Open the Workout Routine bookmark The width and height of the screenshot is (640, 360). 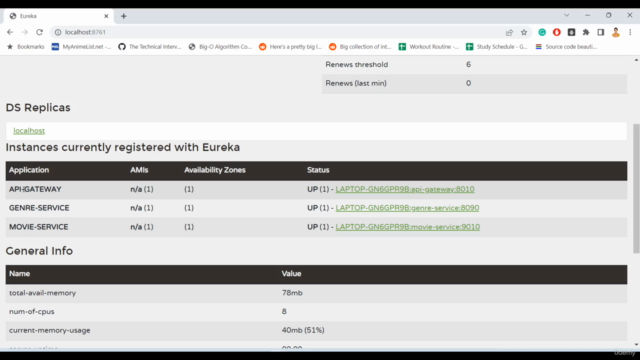[x=429, y=47]
